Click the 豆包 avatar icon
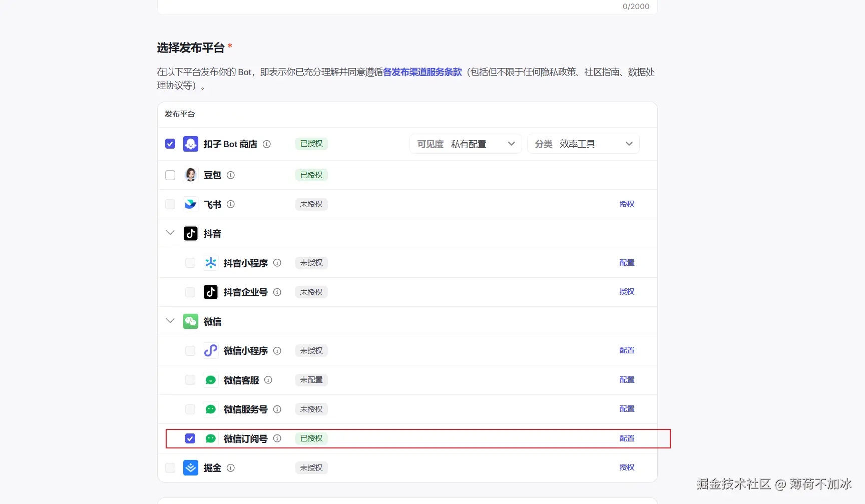Screen dimensions: 865x504 coord(191,175)
